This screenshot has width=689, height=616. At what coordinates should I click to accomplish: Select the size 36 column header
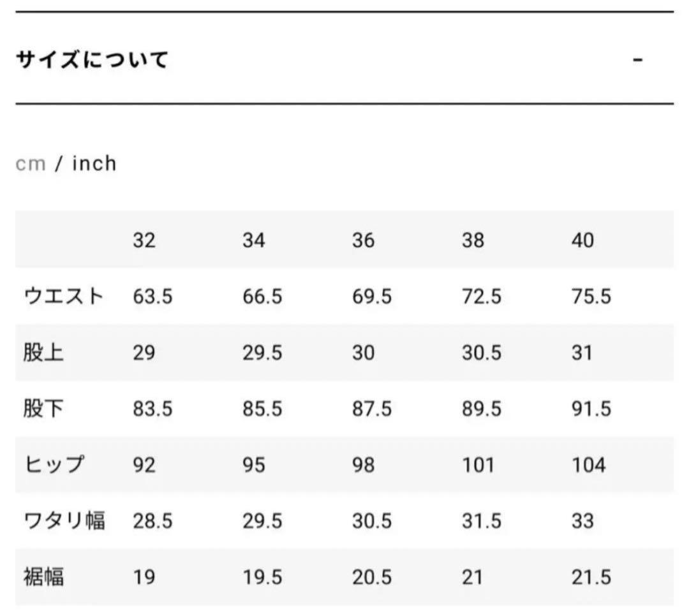pyautogui.click(x=363, y=240)
